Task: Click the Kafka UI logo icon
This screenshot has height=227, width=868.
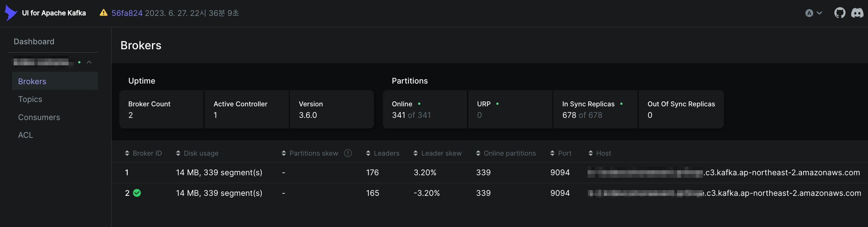Action: pos(11,13)
